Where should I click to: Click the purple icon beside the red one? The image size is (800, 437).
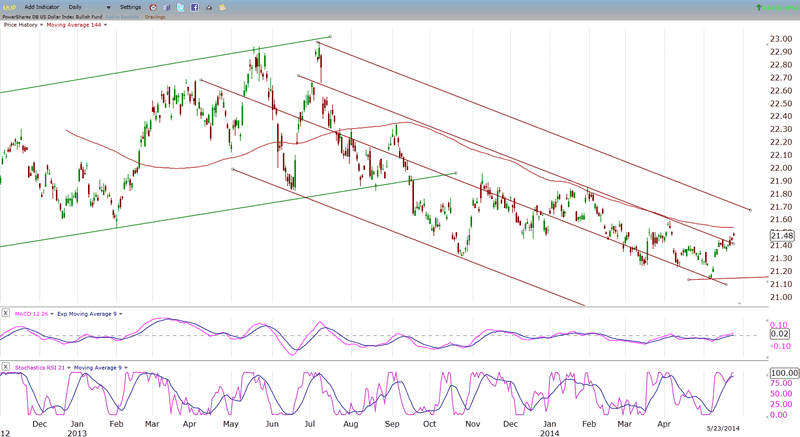click(x=165, y=6)
